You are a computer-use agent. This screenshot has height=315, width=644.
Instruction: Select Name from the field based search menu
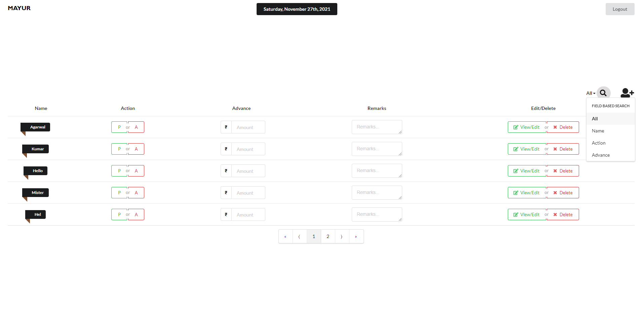(x=598, y=130)
